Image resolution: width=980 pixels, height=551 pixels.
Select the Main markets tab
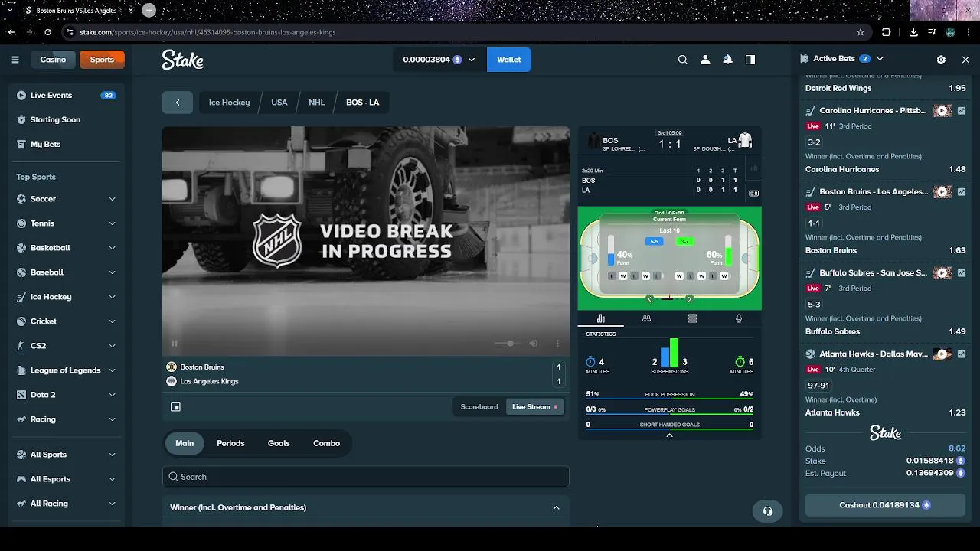(185, 443)
